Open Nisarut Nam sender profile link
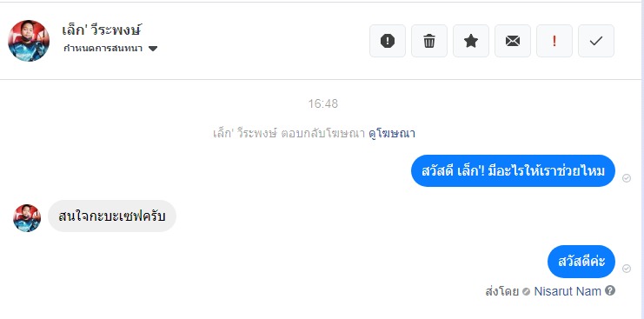This screenshot has width=644, height=319. pos(568,291)
